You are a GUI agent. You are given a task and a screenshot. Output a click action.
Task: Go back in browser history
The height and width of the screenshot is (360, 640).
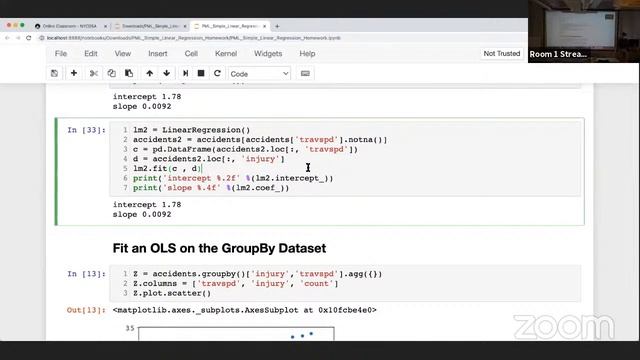(7, 38)
